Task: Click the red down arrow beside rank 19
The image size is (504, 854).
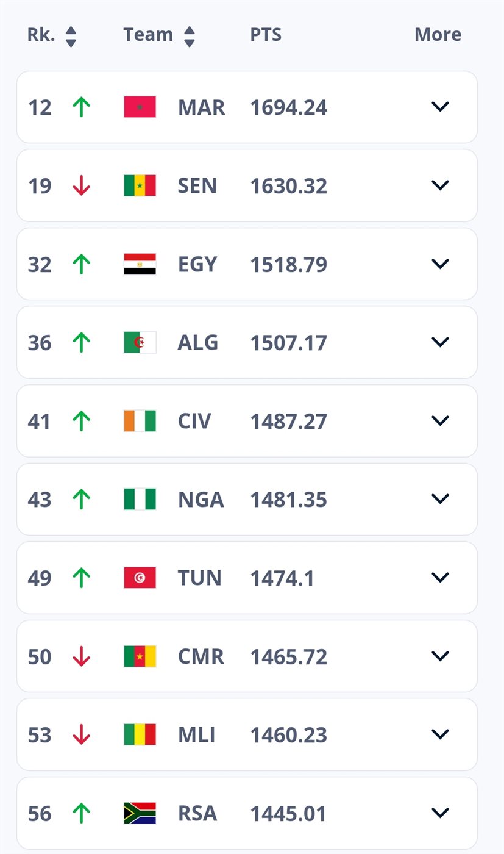Action: pos(81,185)
